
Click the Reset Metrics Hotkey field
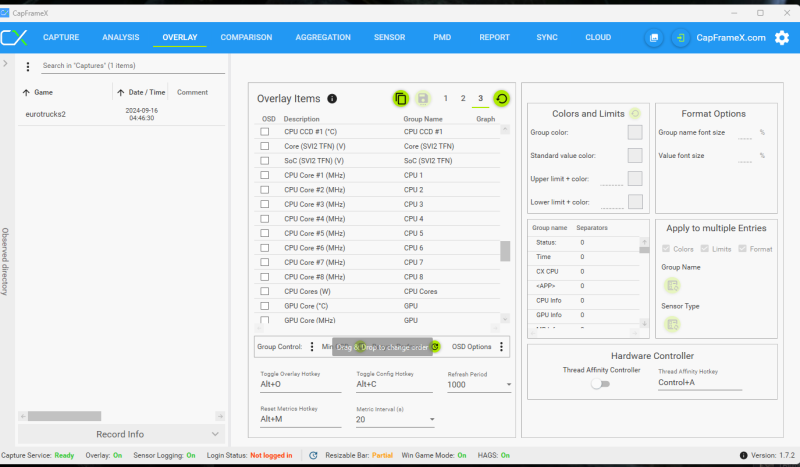(x=300, y=420)
